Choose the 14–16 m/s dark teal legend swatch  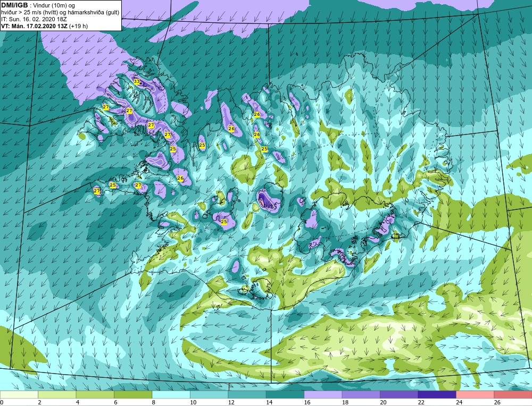coord(285,395)
